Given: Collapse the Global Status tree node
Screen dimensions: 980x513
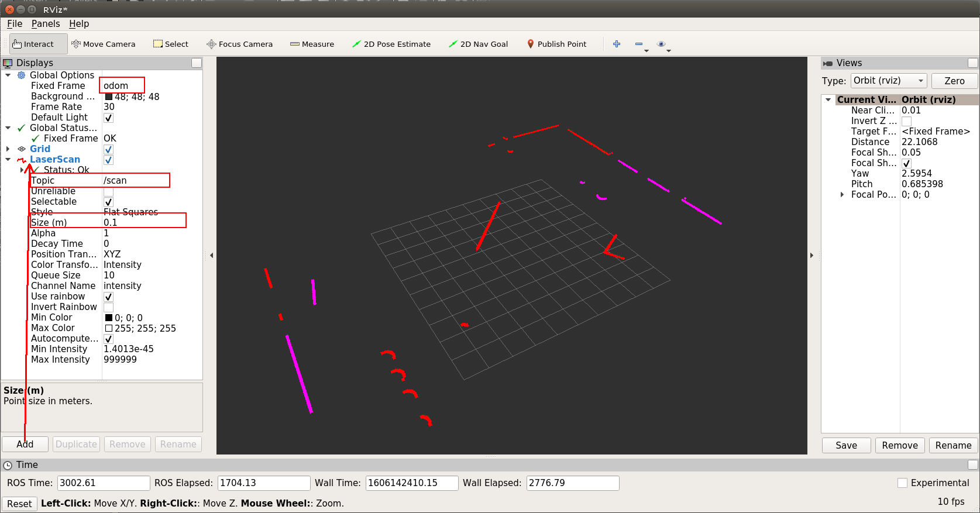Looking at the screenshot, I should coord(8,128).
